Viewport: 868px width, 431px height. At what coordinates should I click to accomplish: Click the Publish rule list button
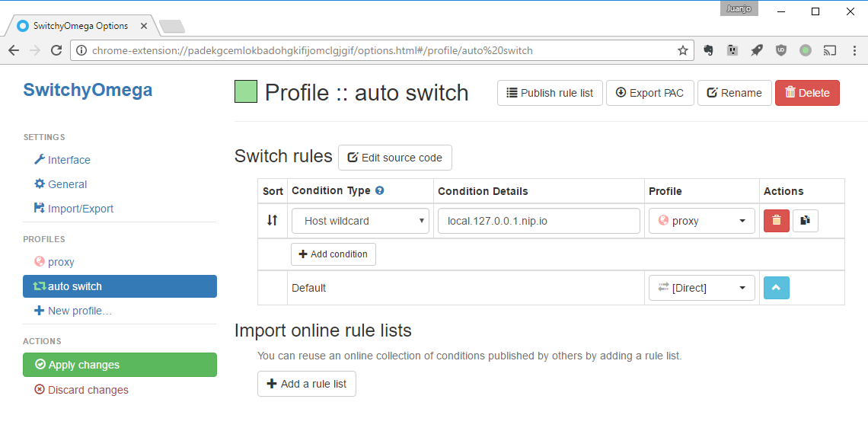(x=550, y=92)
